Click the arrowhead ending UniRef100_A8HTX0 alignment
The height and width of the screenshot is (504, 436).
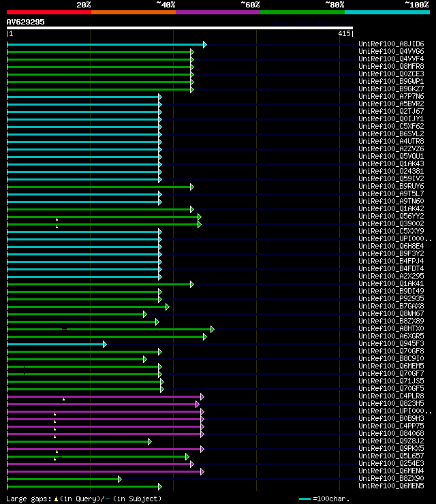tap(213, 329)
